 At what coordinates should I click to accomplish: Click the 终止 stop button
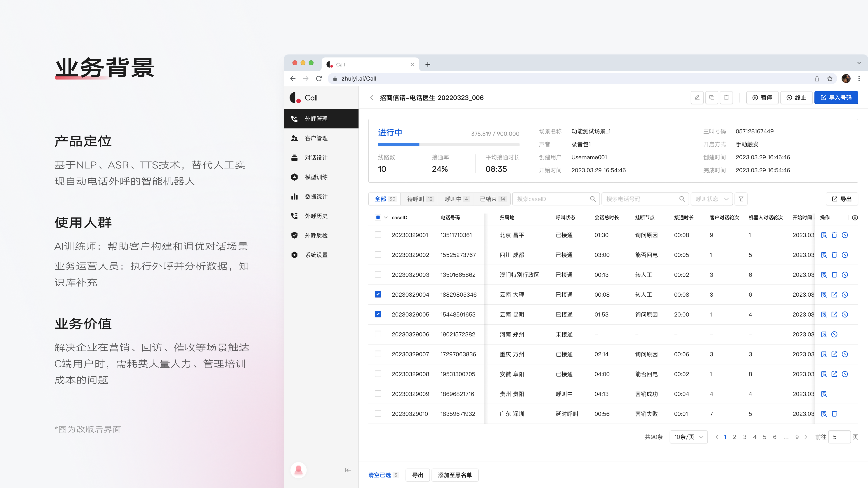[796, 98]
